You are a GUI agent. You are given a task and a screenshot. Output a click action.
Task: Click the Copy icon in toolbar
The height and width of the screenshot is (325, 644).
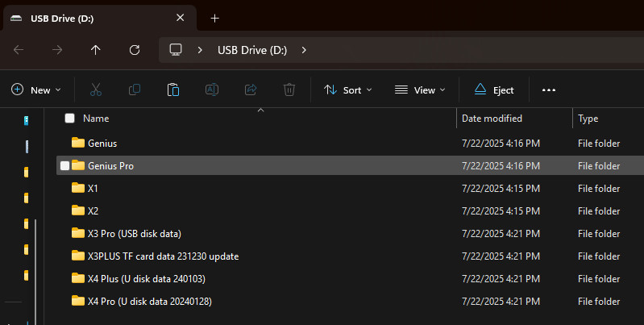point(135,90)
